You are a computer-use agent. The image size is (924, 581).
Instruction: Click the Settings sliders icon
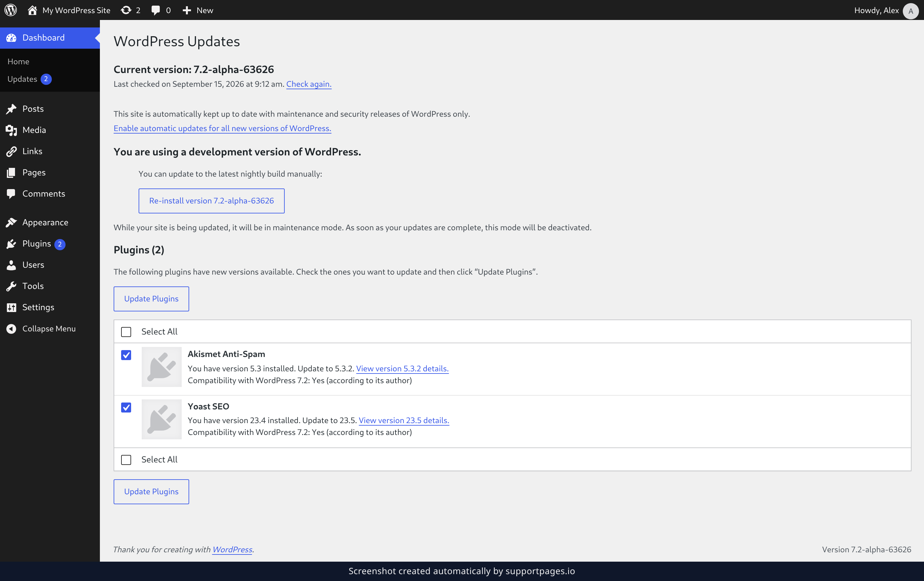[x=12, y=308]
